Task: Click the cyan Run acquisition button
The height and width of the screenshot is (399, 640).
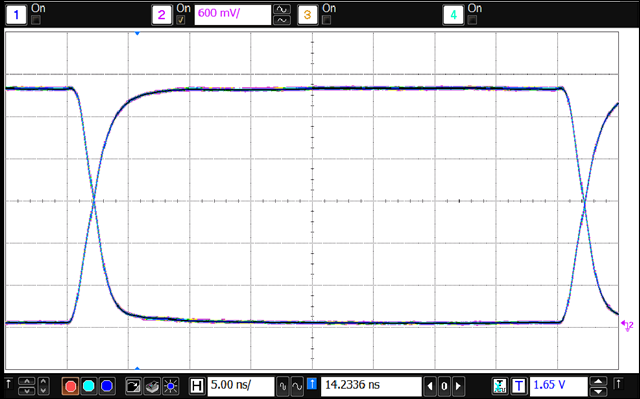Action: click(x=89, y=386)
